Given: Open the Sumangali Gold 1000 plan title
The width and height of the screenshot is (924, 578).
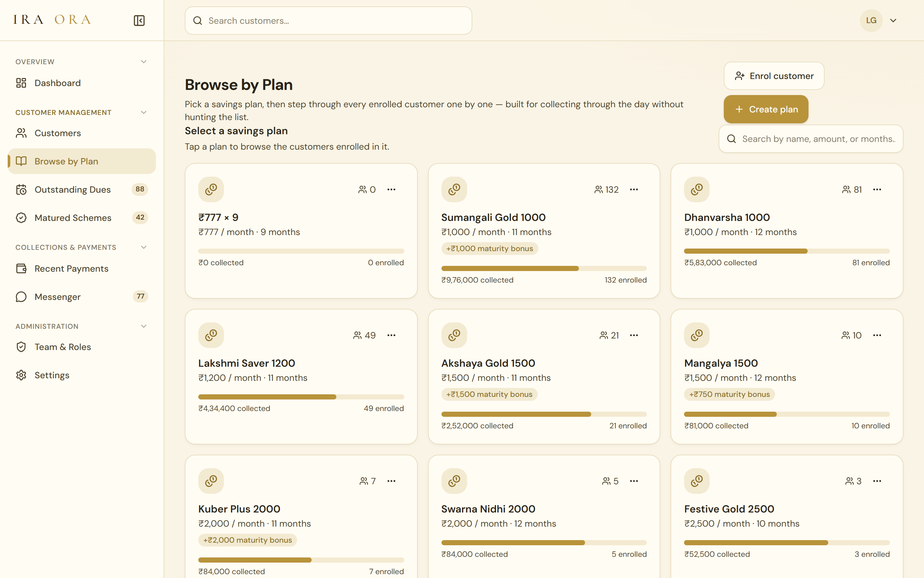Looking at the screenshot, I should coord(493,217).
